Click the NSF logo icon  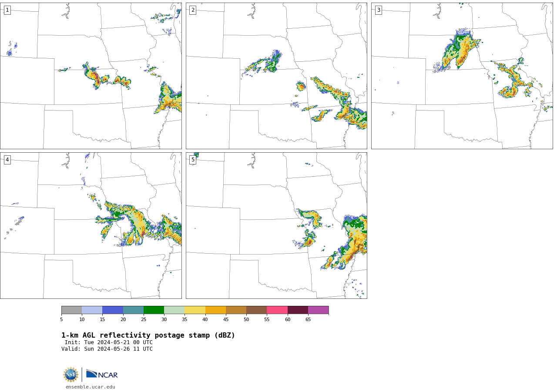coord(71,375)
